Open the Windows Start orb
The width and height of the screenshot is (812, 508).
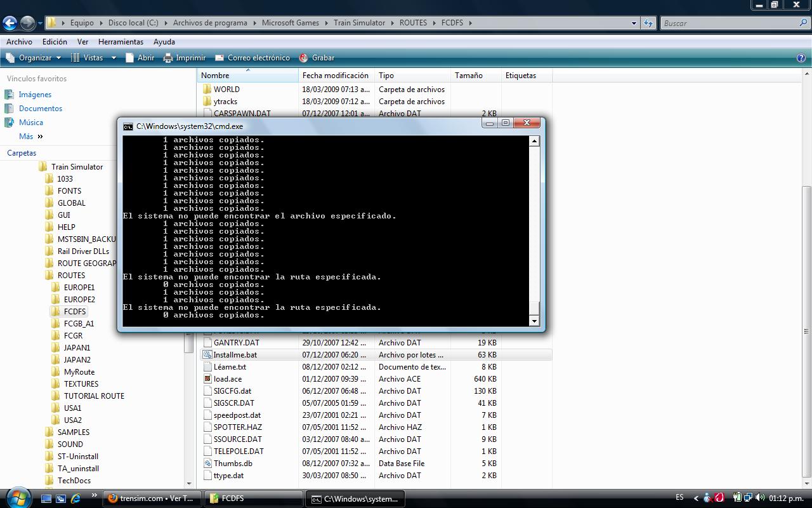[x=17, y=497]
